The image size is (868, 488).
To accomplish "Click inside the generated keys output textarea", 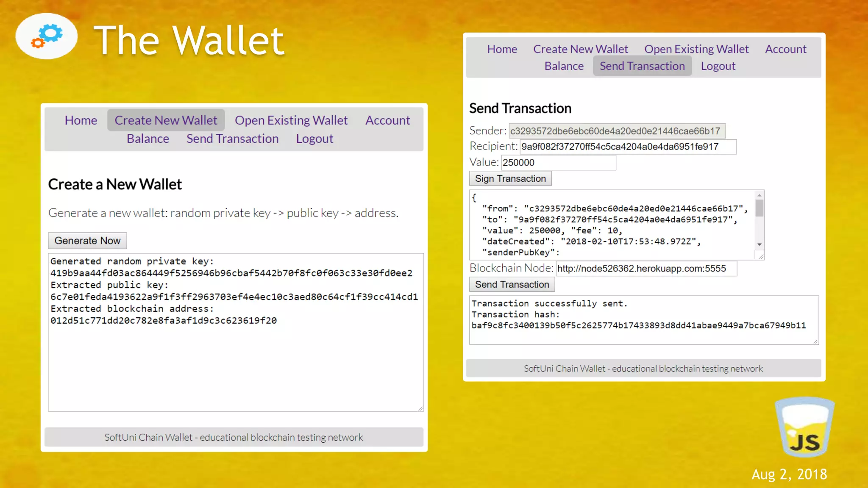I will pyautogui.click(x=236, y=332).
